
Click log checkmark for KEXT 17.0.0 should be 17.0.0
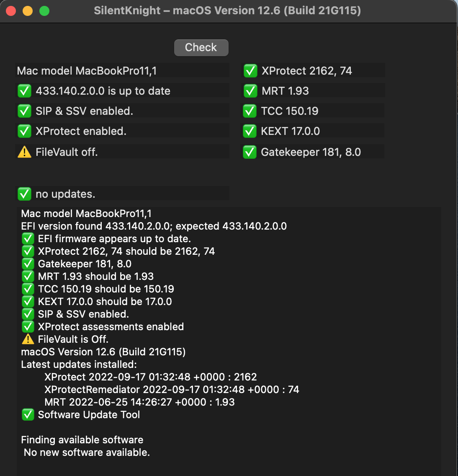click(x=28, y=301)
